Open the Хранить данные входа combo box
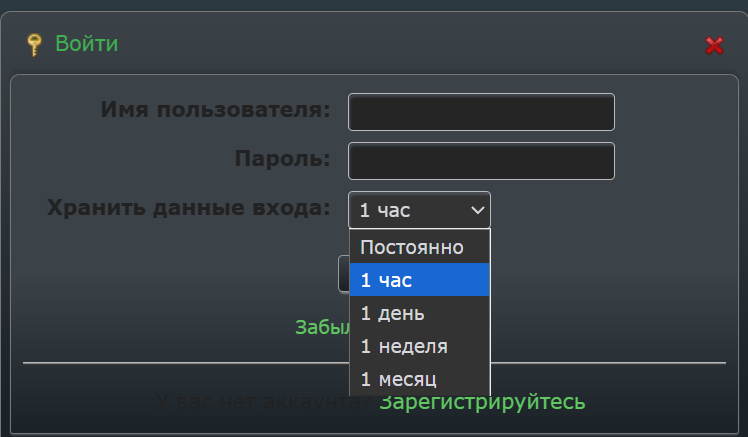The width and height of the screenshot is (748, 437). pos(410,210)
